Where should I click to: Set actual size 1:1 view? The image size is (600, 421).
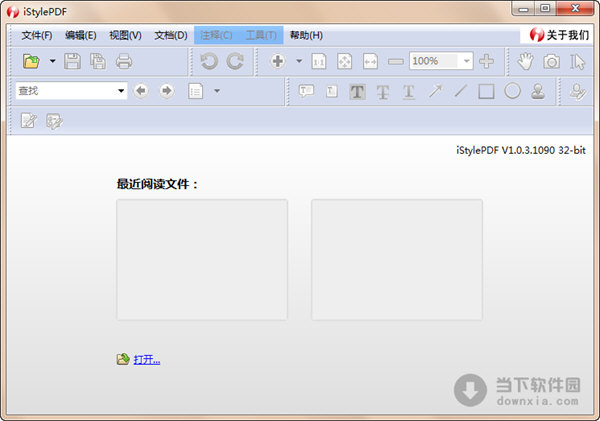coord(319,61)
